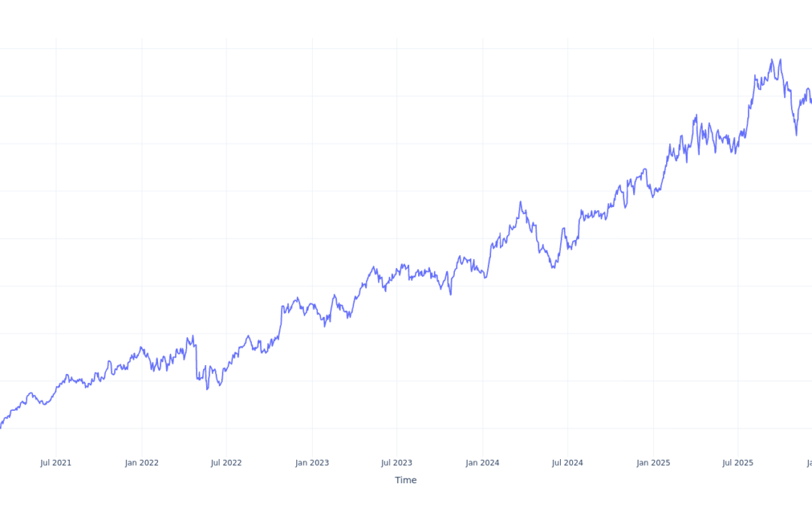The width and height of the screenshot is (812, 508).
Task: Click the line's low point after the spring 2022 drop
Action: (208, 389)
